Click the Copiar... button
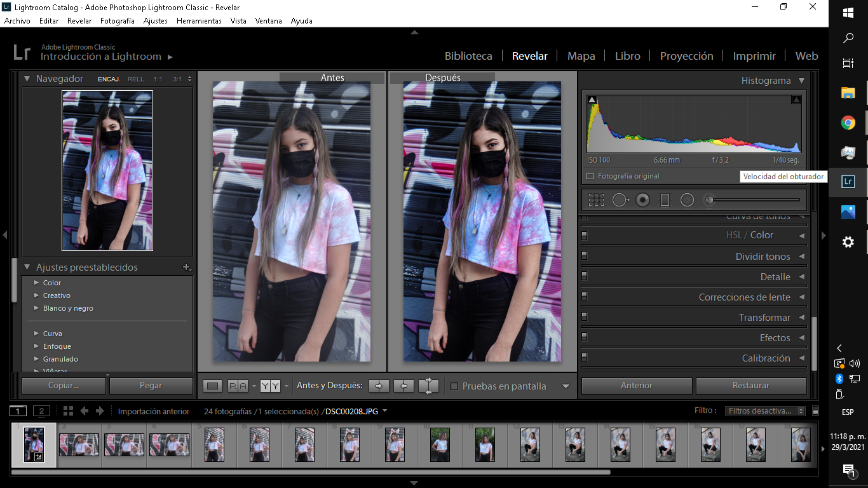The width and height of the screenshot is (868, 488). click(x=64, y=385)
